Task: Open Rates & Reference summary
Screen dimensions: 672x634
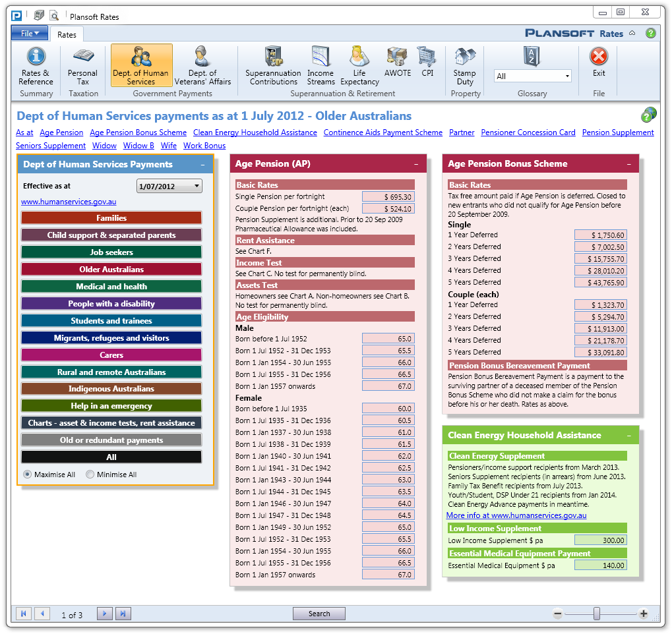Action: click(36, 65)
